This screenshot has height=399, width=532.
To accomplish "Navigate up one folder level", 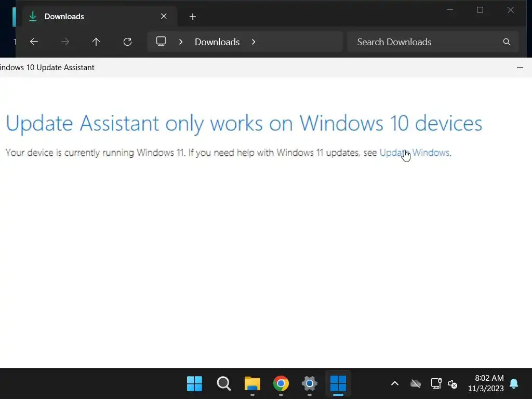I will pyautogui.click(x=96, y=42).
